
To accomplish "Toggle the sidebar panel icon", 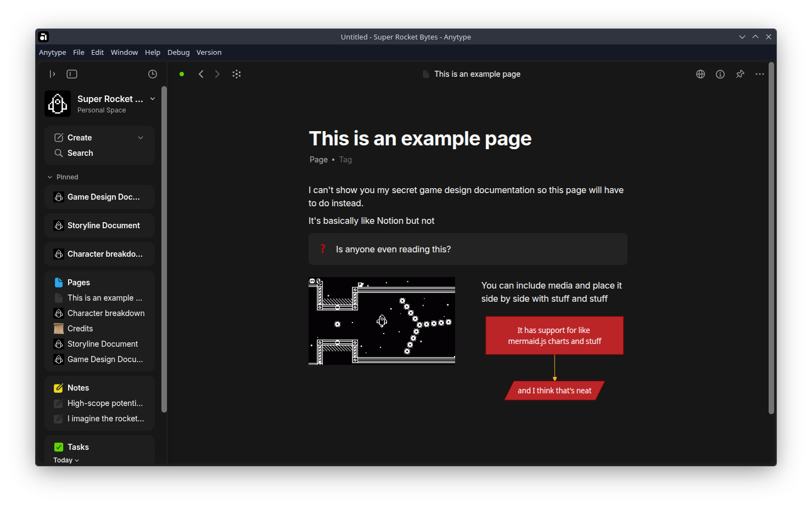I will 71,74.
